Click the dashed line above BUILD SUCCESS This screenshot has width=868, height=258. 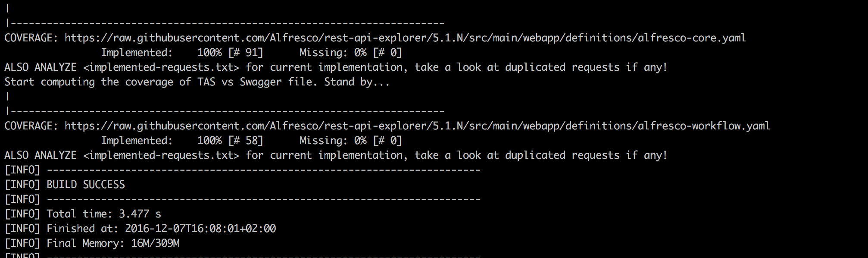[x=263, y=170]
